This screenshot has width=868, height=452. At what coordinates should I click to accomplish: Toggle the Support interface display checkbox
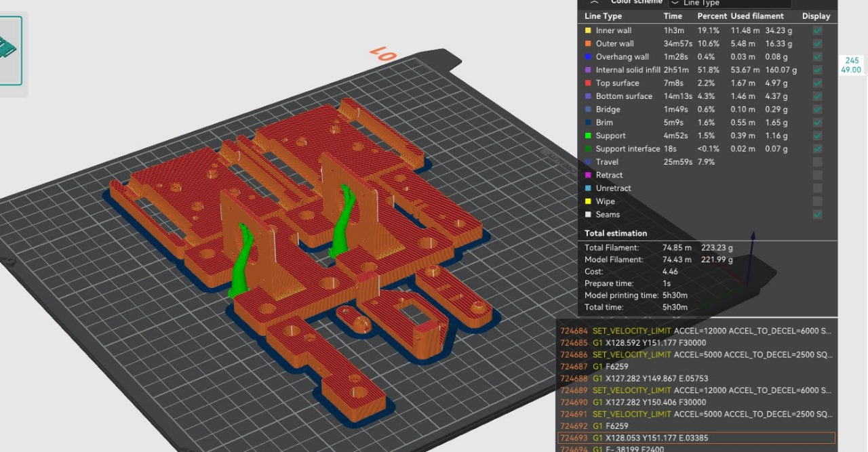(818, 148)
